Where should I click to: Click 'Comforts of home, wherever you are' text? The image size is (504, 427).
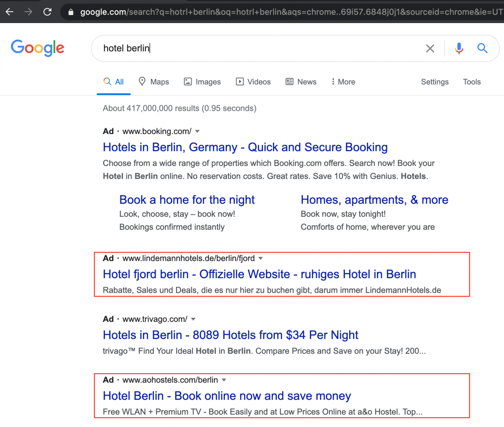(367, 227)
